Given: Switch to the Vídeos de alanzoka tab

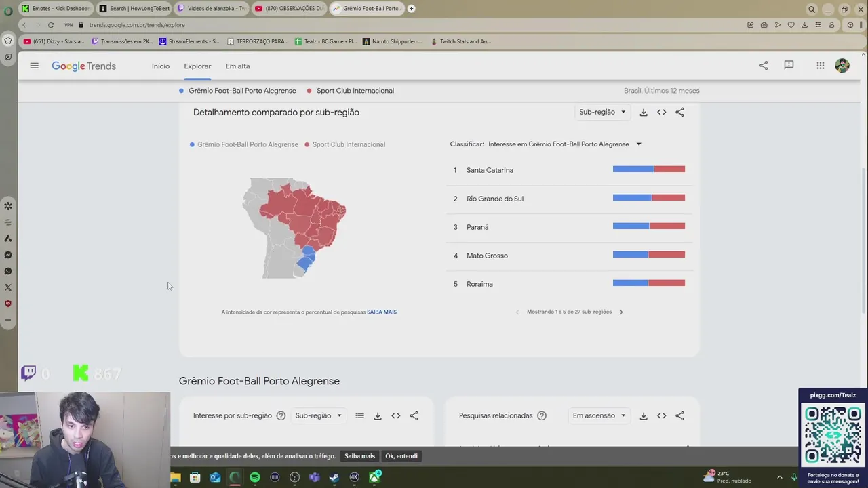Looking at the screenshot, I should point(212,9).
